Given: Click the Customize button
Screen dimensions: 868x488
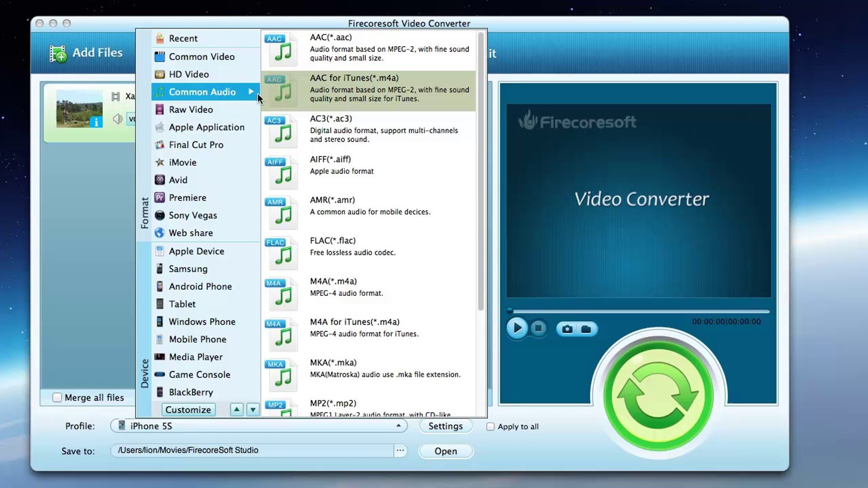Looking at the screenshot, I should [x=188, y=410].
